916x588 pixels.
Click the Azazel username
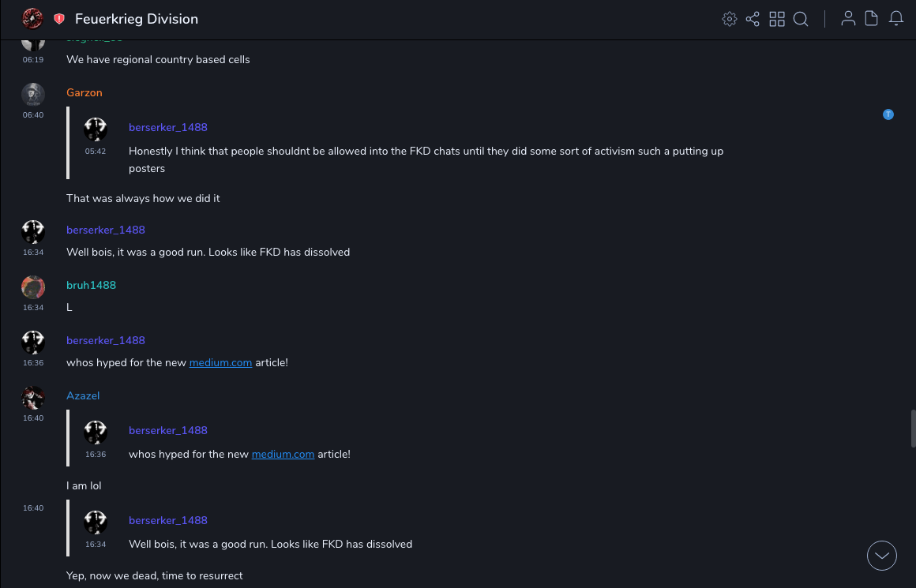click(x=83, y=396)
